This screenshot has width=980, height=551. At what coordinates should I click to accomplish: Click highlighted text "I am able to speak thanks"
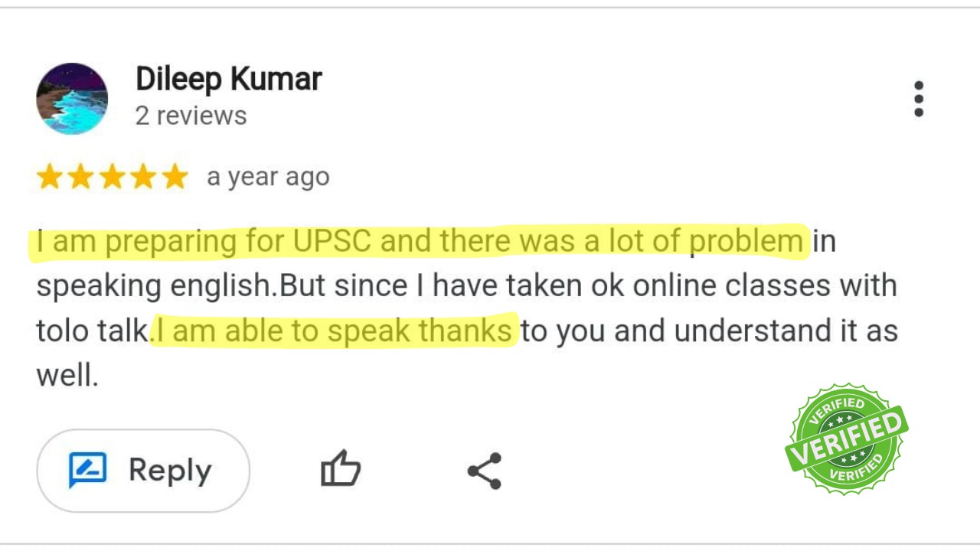click(x=334, y=331)
